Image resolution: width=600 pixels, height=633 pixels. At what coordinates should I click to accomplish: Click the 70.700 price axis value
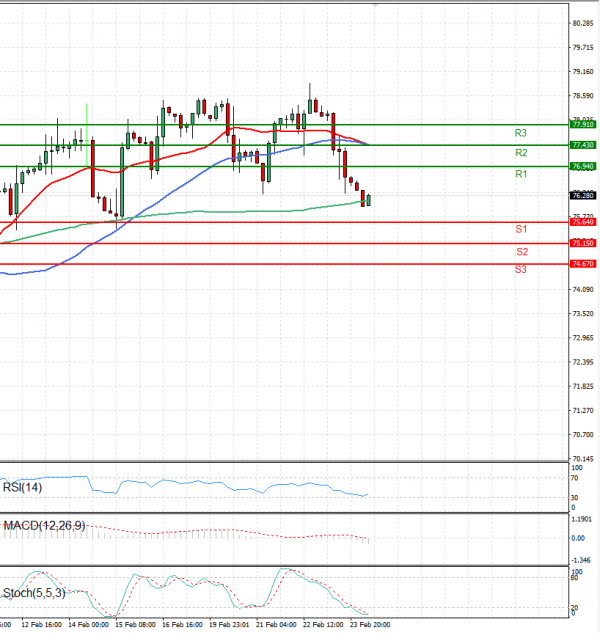click(x=583, y=435)
